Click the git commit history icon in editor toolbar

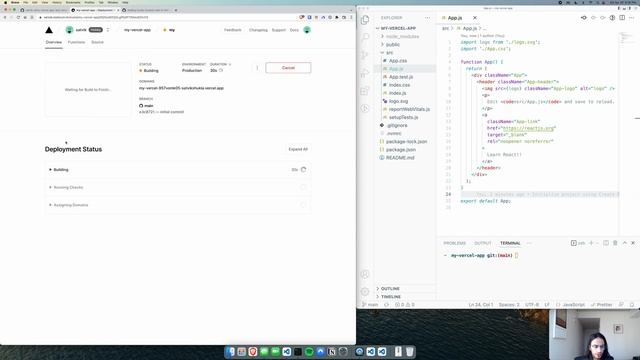(584, 18)
